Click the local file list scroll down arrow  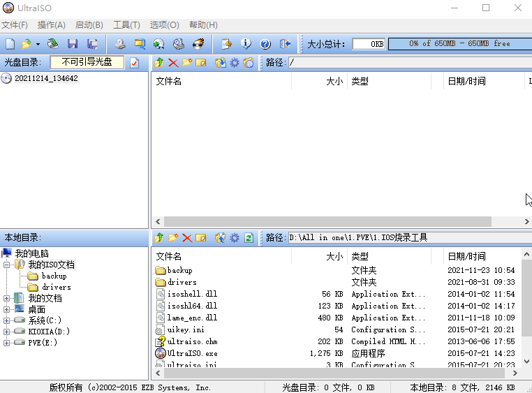[x=526, y=362]
